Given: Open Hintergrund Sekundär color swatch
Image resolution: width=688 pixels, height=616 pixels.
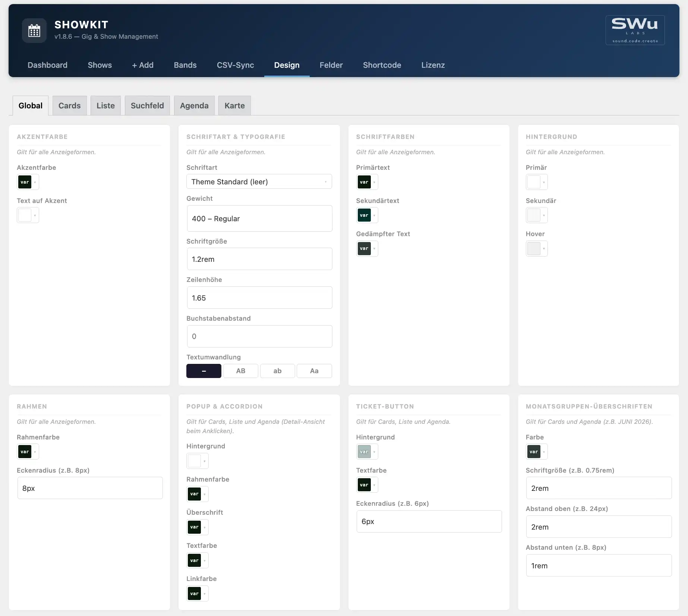Looking at the screenshot, I should tap(537, 215).
